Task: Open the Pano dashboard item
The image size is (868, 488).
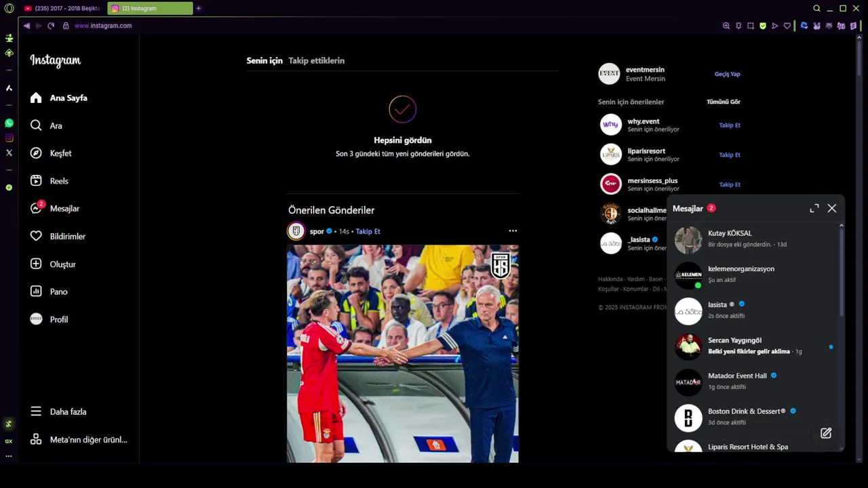Action: [x=49, y=291]
